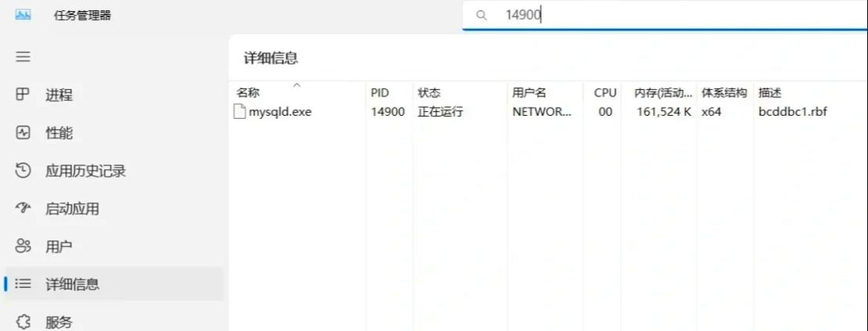The width and height of the screenshot is (868, 331).
Task: Click the sort arrow above 名称
Action: [x=296, y=85]
